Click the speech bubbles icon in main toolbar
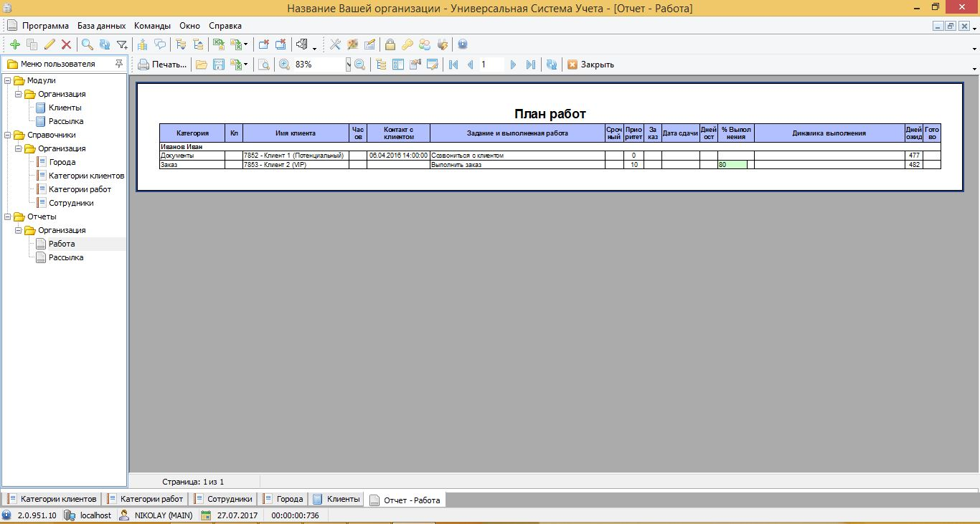The image size is (980, 524). pos(161,44)
